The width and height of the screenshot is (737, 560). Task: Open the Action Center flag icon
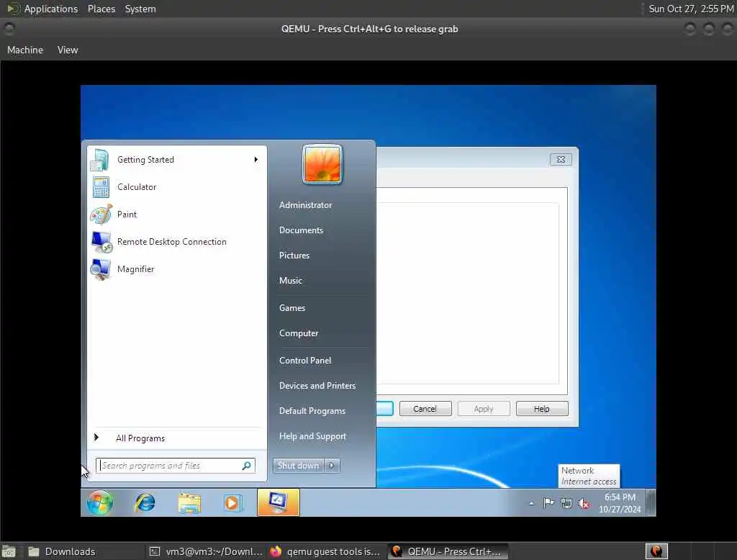[x=548, y=504]
